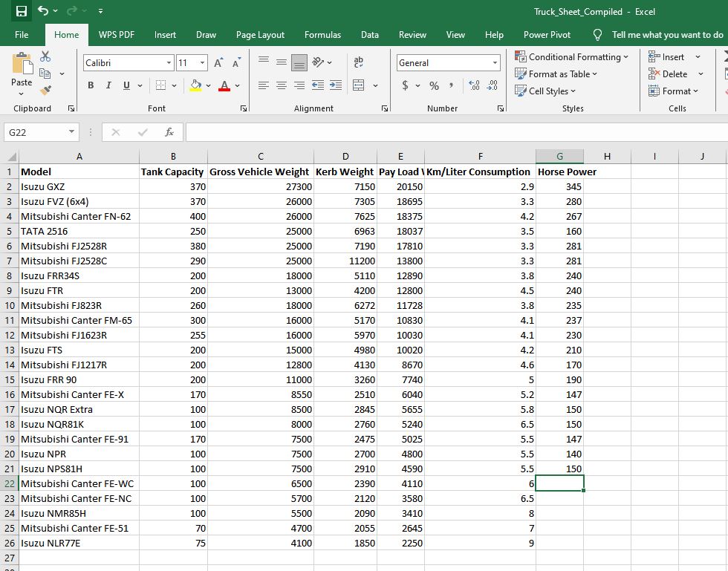Screen dimensions: 728x571
Task: Toggle Align Left
Action: coord(264,85)
